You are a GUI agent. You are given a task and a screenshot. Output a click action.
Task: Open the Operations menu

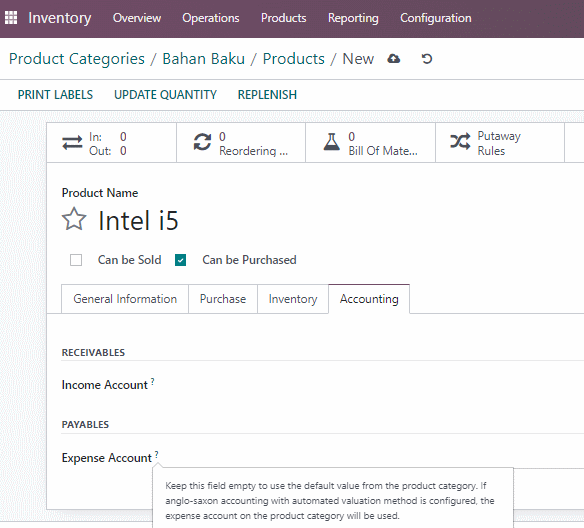(211, 18)
